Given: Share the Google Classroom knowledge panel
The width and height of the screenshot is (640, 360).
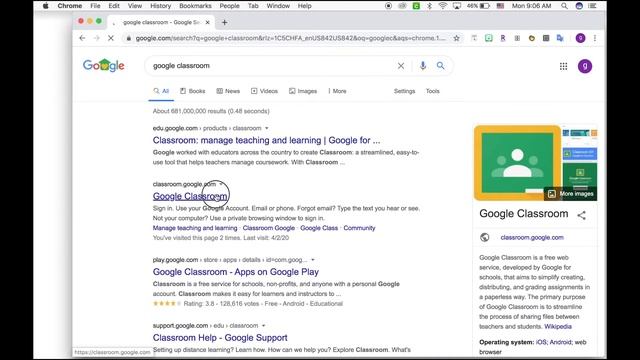Looking at the screenshot, I should [x=581, y=215].
